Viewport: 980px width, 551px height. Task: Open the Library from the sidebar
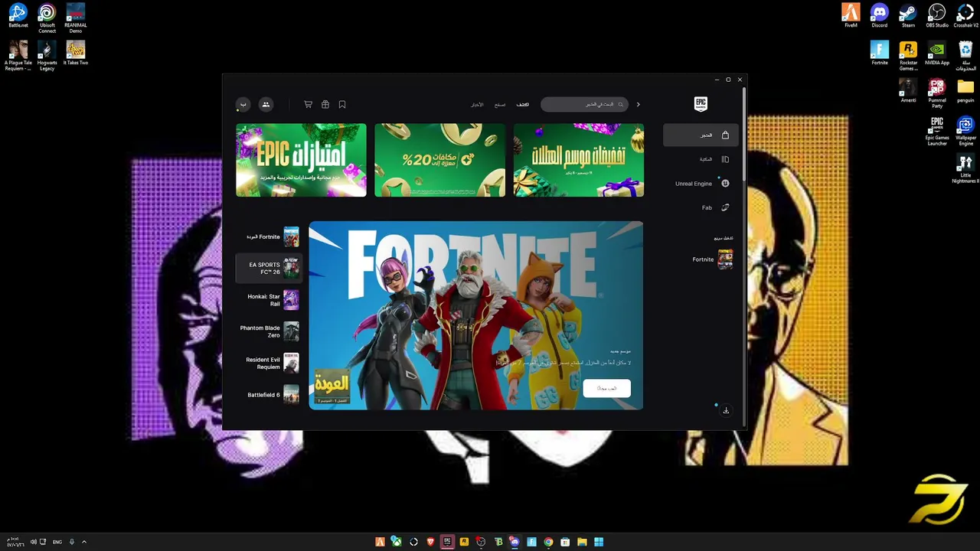pos(701,159)
